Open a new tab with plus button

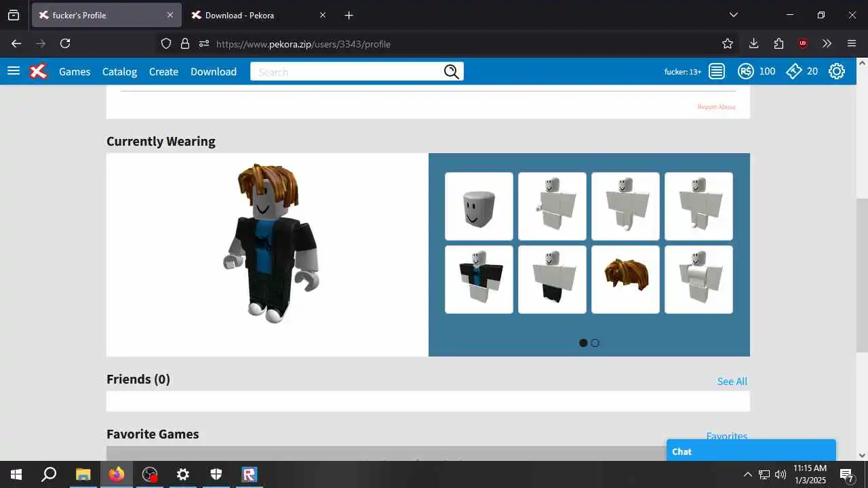pyautogui.click(x=349, y=15)
